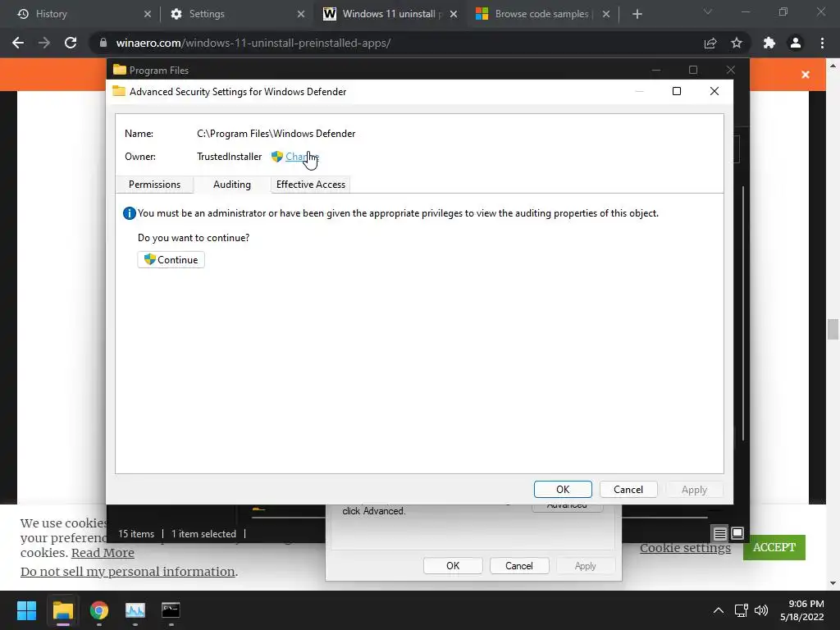Click the Program Files window folder icon
Screen dimensions: 840x630
(120, 71)
